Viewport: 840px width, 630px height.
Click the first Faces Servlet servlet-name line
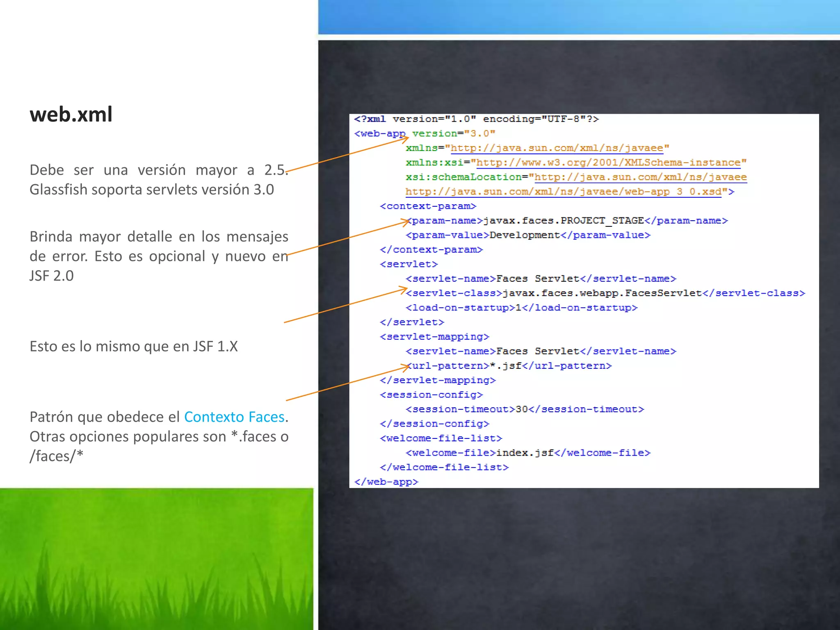[541, 278]
